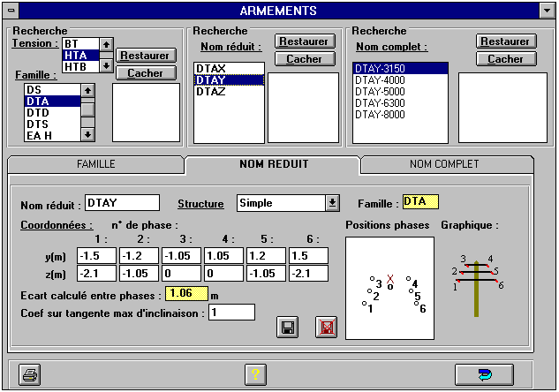This screenshot has height=392, width=559.
Task: Open the Structure dropdown
Action: [332, 202]
